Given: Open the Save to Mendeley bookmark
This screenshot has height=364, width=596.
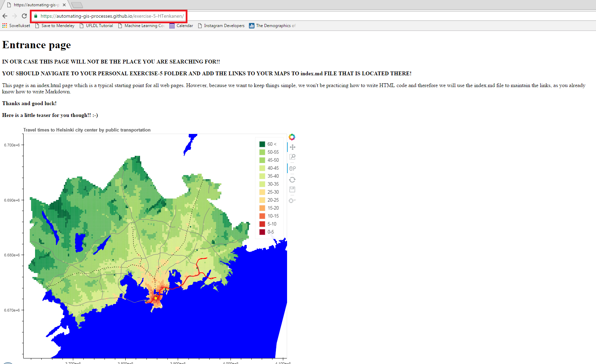Looking at the screenshot, I should pos(55,26).
